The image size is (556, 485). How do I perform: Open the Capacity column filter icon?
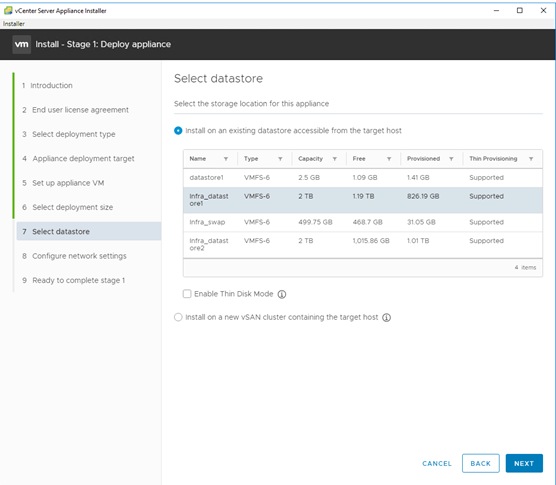[334, 159]
